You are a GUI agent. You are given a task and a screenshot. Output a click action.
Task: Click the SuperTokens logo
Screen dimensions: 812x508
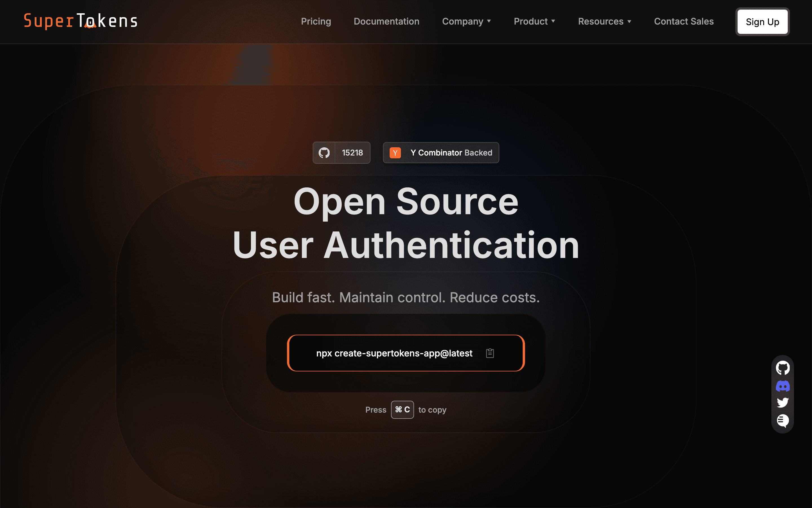tap(81, 21)
